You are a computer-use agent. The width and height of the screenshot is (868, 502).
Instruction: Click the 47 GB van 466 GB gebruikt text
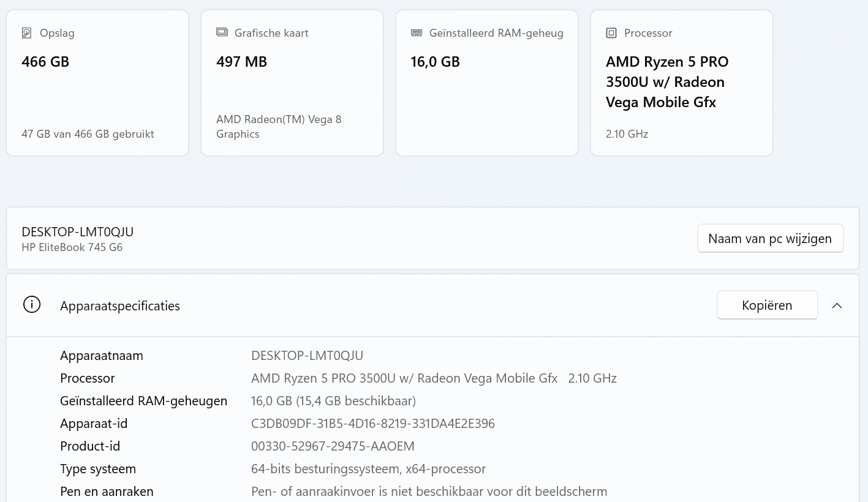click(x=88, y=134)
